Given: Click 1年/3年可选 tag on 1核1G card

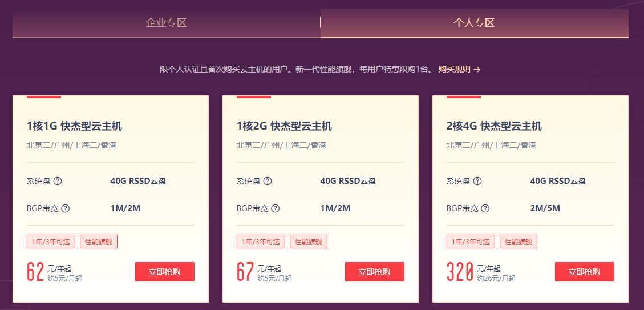Looking at the screenshot, I should 51,241.
